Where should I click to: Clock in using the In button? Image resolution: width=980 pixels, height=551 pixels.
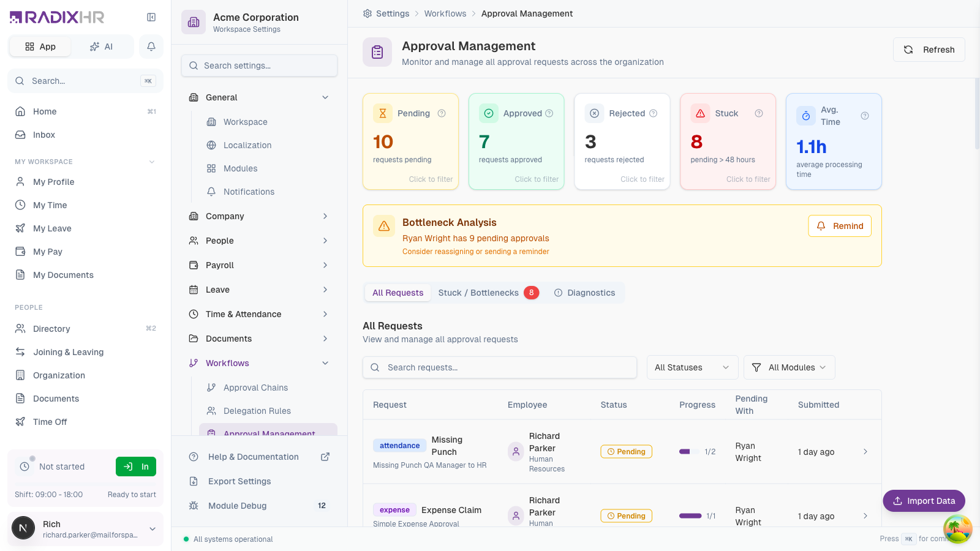coord(136,467)
